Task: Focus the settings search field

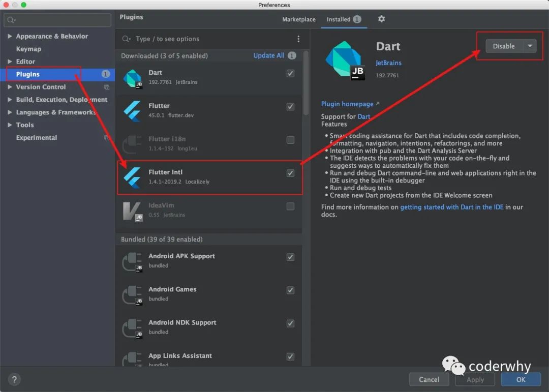Action: (x=57, y=20)
